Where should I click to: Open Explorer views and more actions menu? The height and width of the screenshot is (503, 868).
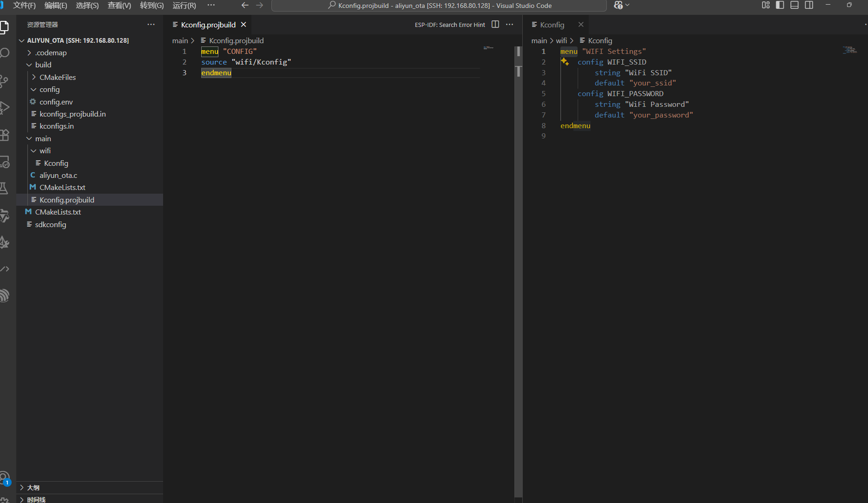pyautogui.click(x=151, y=25)
